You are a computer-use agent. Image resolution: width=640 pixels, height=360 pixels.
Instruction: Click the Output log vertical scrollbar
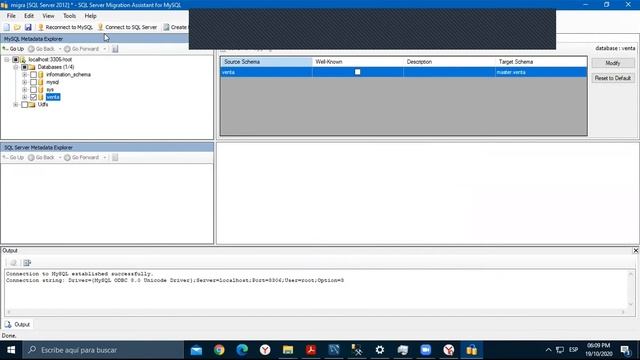631,289
